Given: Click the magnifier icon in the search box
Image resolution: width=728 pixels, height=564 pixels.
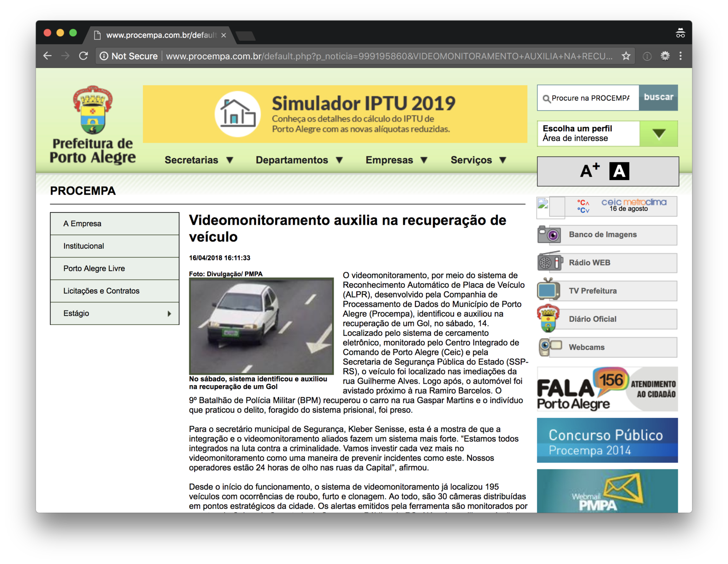Looking at the screenshot, I should tap(546, 99).
